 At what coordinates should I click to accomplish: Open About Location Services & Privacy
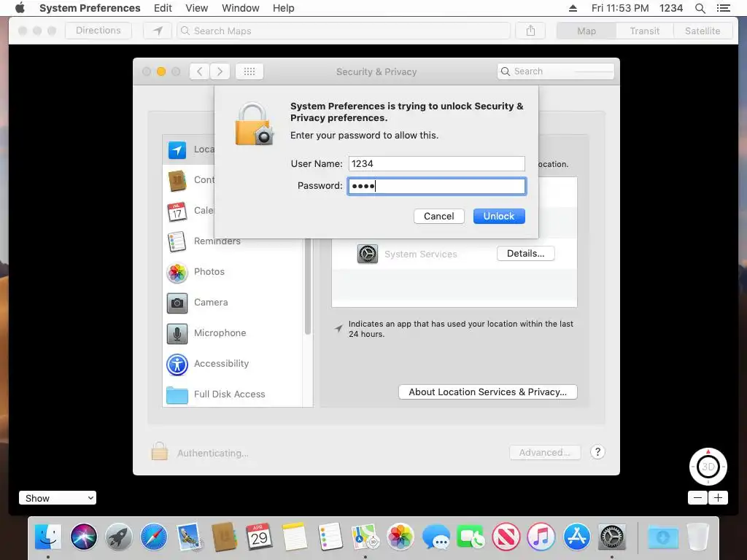coord(488,392)
